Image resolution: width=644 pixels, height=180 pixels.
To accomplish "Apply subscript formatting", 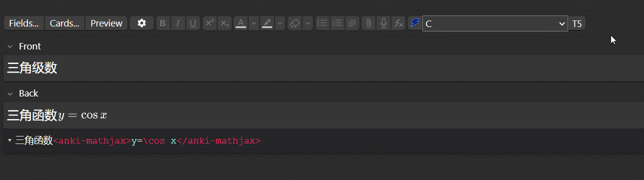I will point(225,23).
